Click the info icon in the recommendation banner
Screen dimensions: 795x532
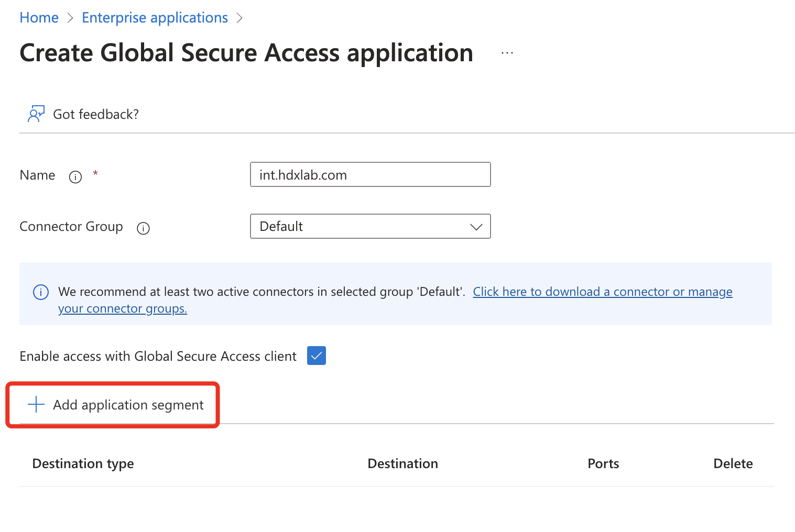coord(40,292)
